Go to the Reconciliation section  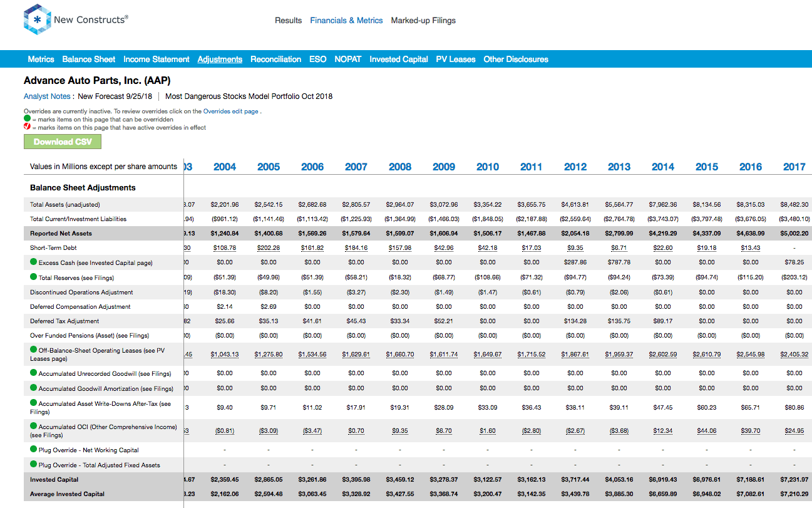[x=275, y=60]
